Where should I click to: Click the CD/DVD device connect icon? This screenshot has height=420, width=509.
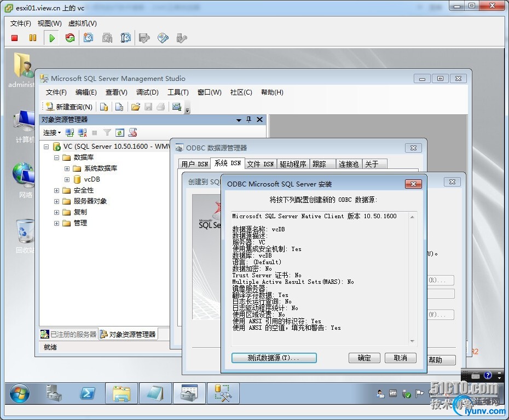(163, 38)
